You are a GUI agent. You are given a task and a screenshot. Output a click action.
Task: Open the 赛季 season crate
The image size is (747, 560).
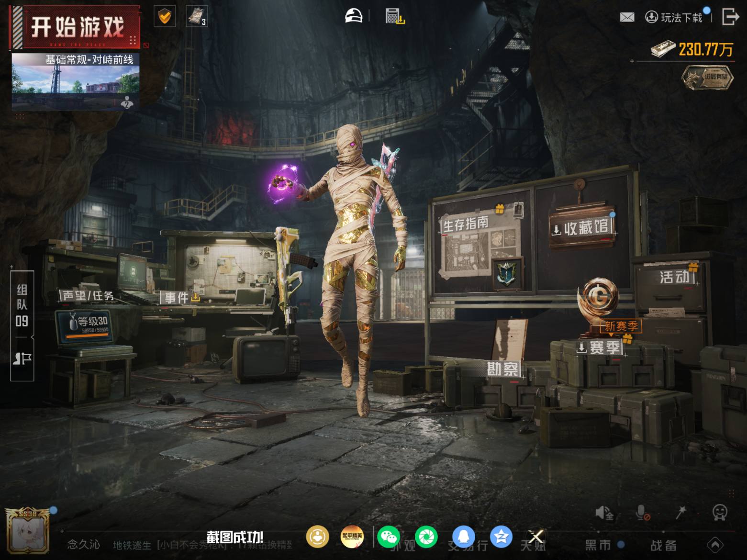pos(599,347)
